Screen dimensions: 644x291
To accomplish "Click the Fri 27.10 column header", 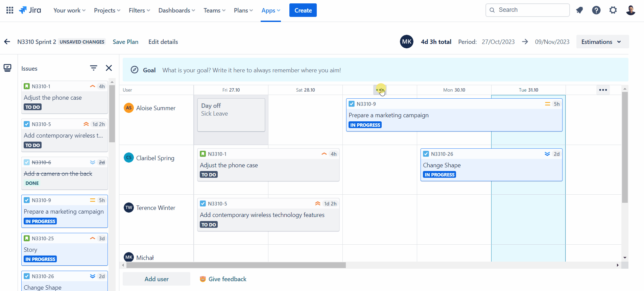I will pos(231,90).
